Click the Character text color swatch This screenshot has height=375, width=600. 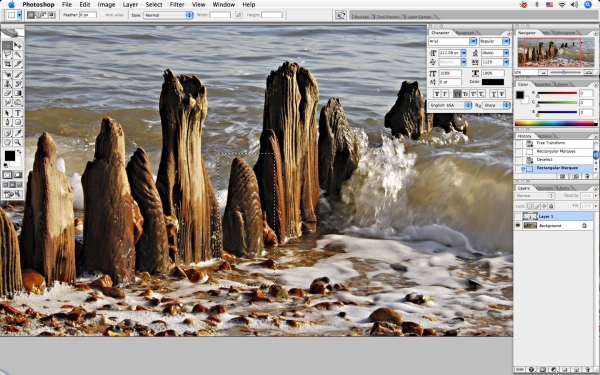(x=493, y=82)
